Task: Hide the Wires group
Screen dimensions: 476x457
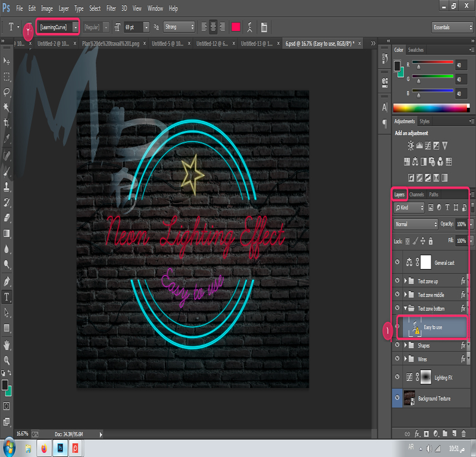Action: click(397, 359)
